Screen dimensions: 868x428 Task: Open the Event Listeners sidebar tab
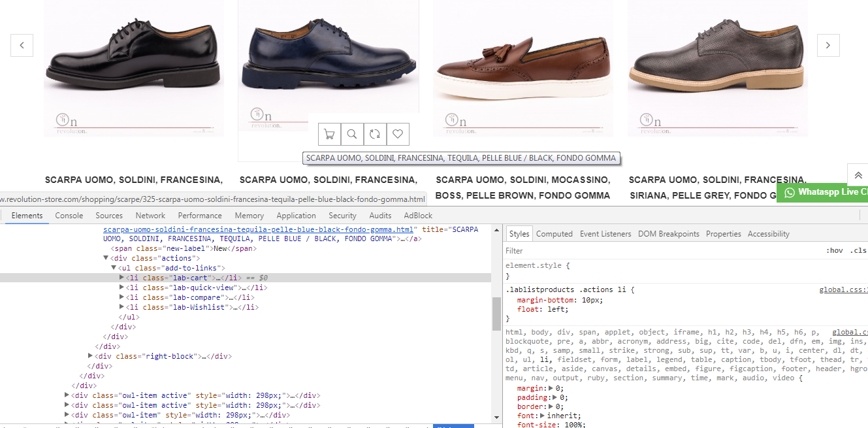[x=605, y=234]
